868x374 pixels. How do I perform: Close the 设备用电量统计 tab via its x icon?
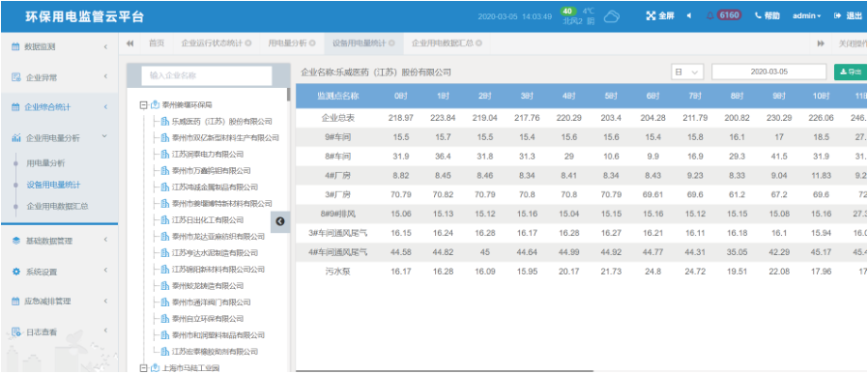[x=391, y=43]
